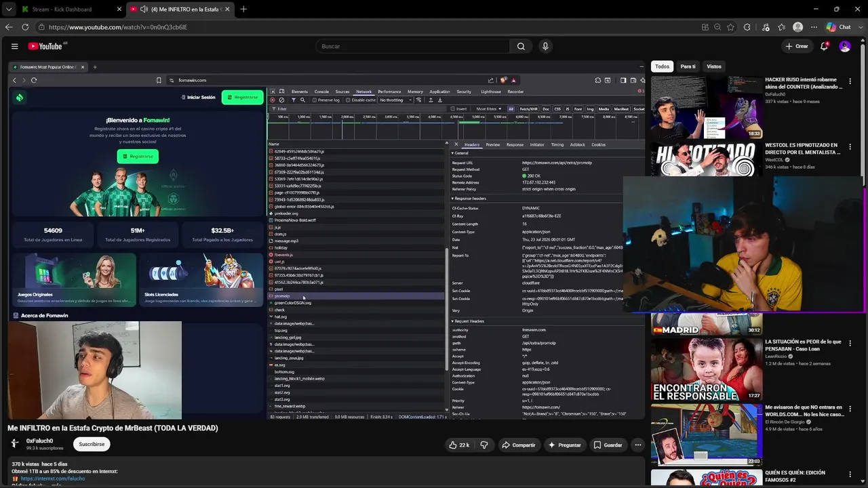Open the 0xFaluch0 channel name link
This screenshot has height=488, width=868.
[x=39, y=441]
